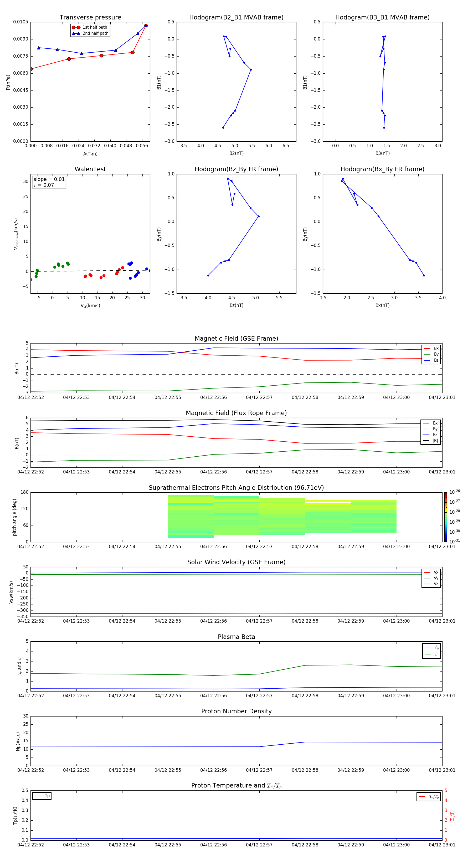Click the 'Transverse pressure' plot title
Viewport: 473px width, 868px height.
(x=90, y=18)
